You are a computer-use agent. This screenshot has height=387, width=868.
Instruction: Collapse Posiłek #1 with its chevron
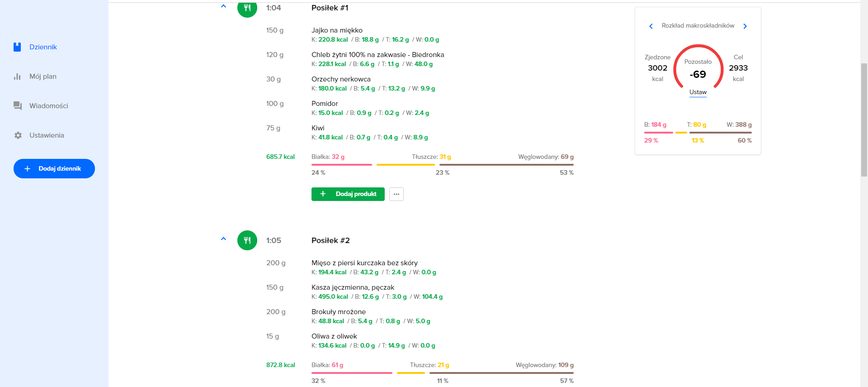pos(223,6)
